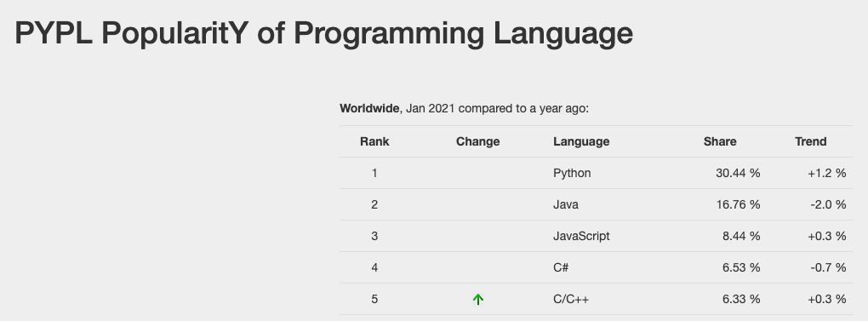Select the Share column header
Viewport: 868px width, 321px height.
point(720,141)
